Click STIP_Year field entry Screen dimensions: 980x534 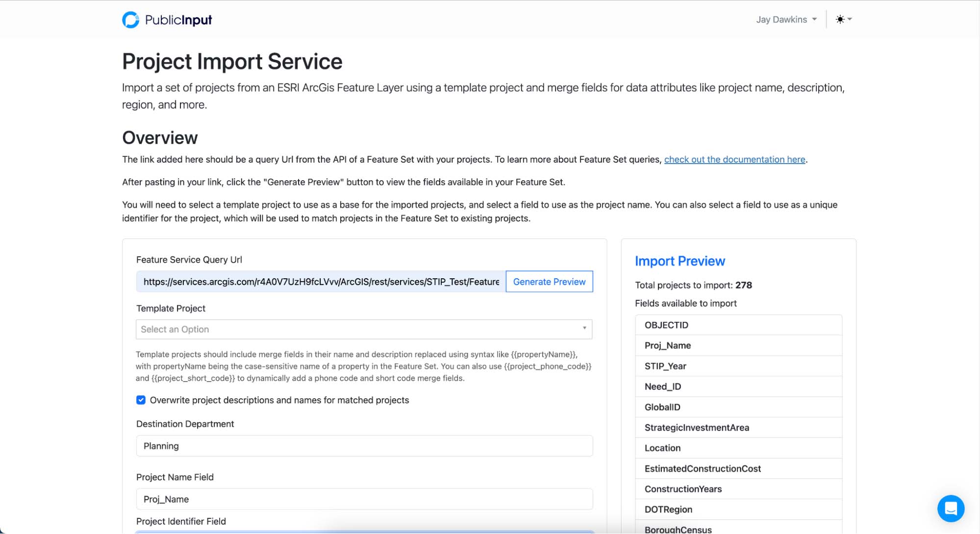pyautogui.click(x=665, y=366)
